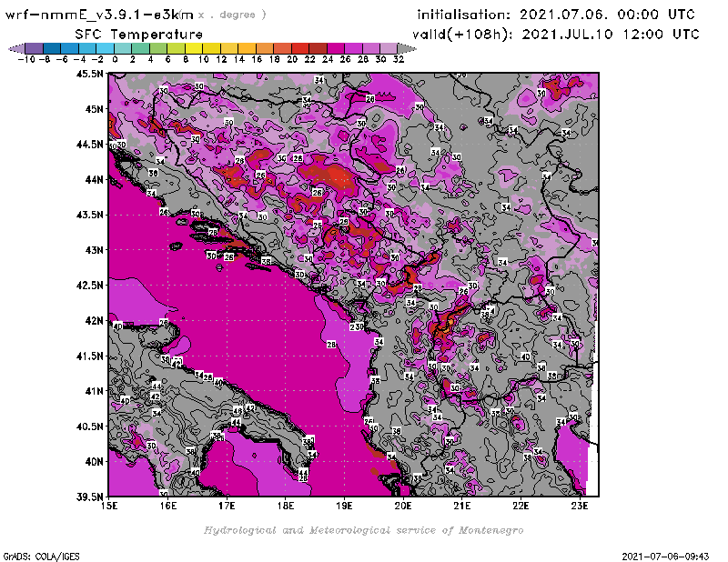Click the light green swatch between 4 and 6
728x562 pixels.
(x=158, y=48)
